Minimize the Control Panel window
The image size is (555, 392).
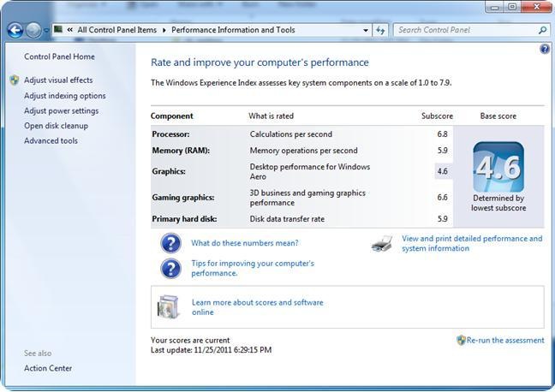click(x=495, y=7)
